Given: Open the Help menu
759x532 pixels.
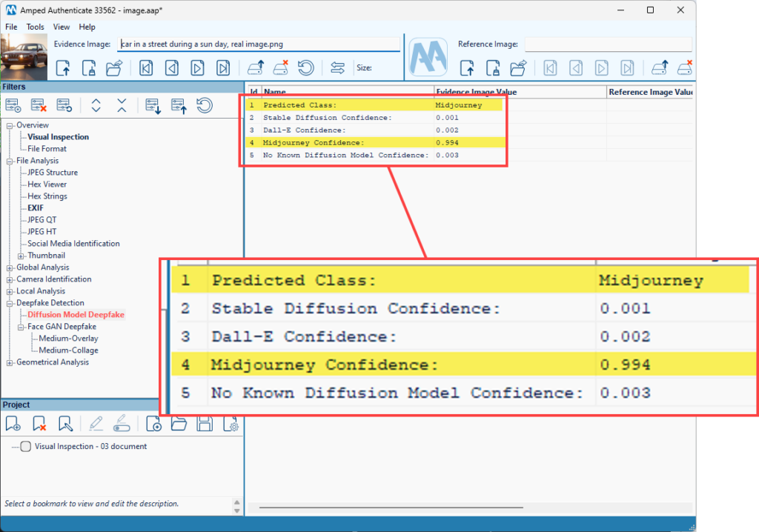Looking at the screenshot, I should (x=87, y=27).
